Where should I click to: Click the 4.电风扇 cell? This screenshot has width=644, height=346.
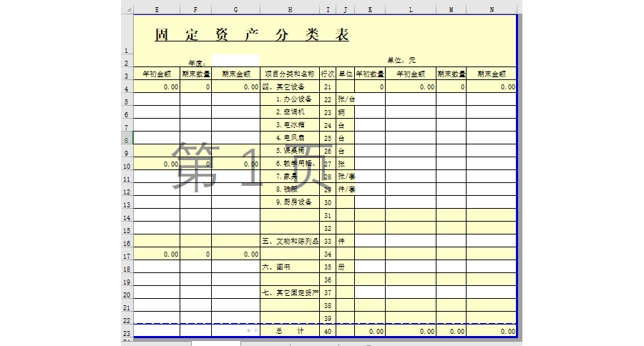[x=290, y=138]
